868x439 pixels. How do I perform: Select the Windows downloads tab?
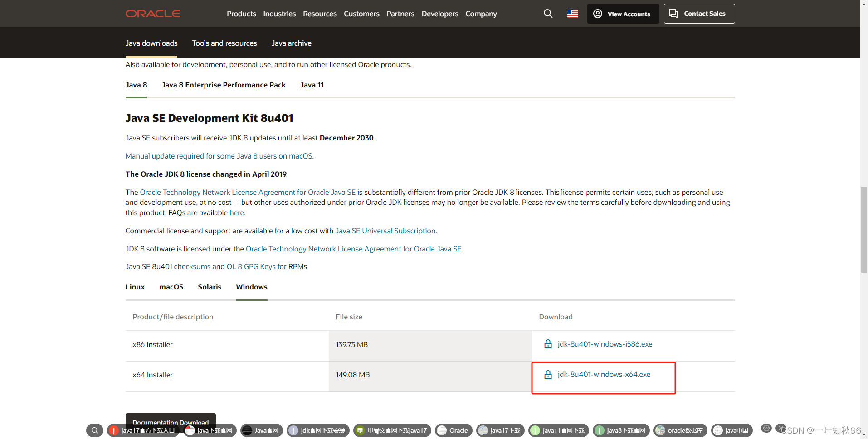click(252, 287)
